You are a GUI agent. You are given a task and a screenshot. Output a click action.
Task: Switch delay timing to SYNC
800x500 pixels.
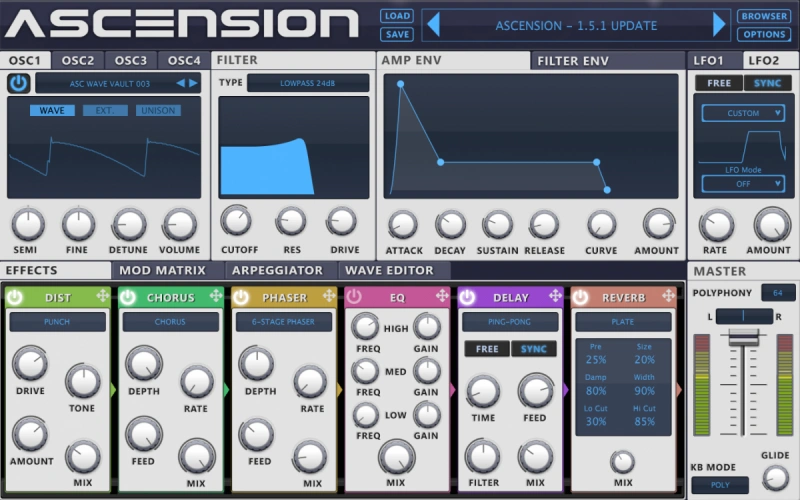tap(534, 349)
